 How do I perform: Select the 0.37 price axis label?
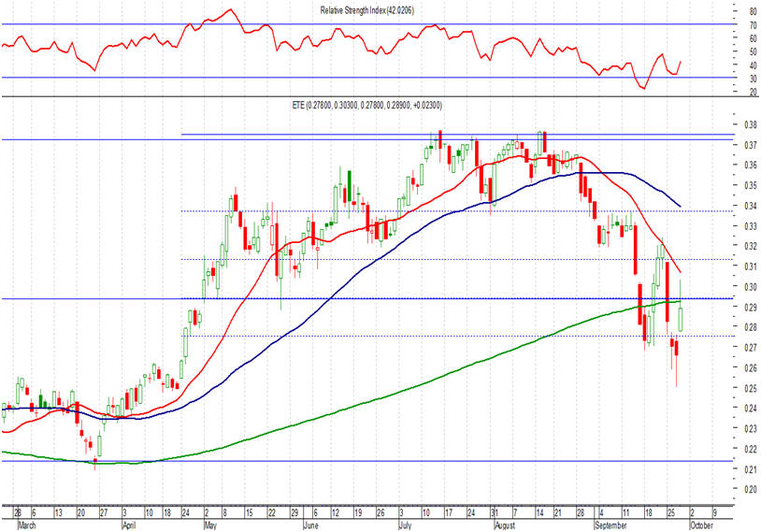pyautogui.click(x=751, y=145)
